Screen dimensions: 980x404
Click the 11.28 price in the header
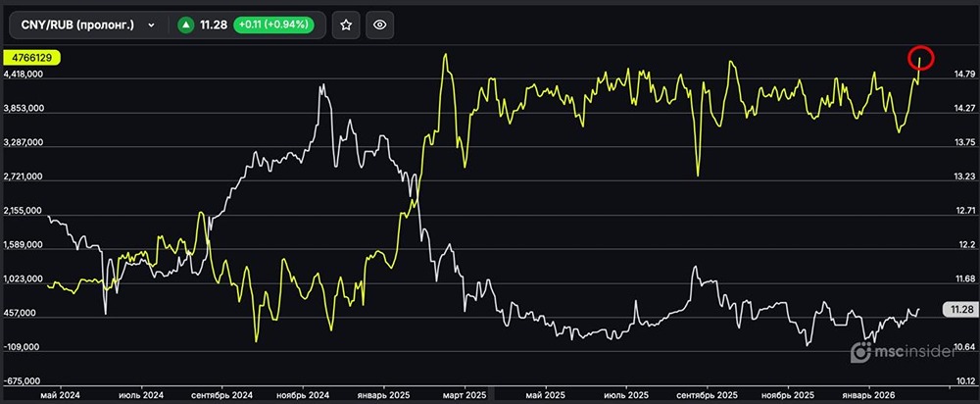(212, 25)
